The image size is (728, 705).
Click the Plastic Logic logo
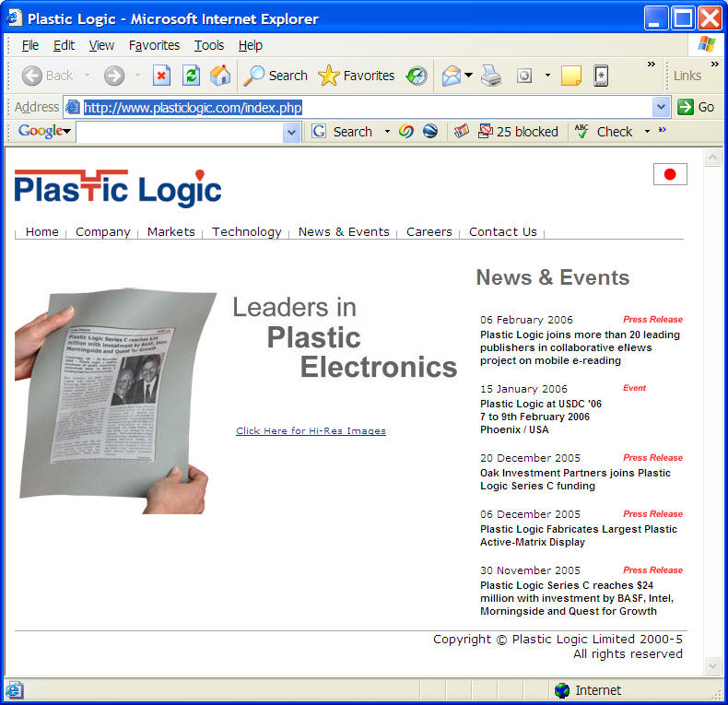(x=118, y=188)
